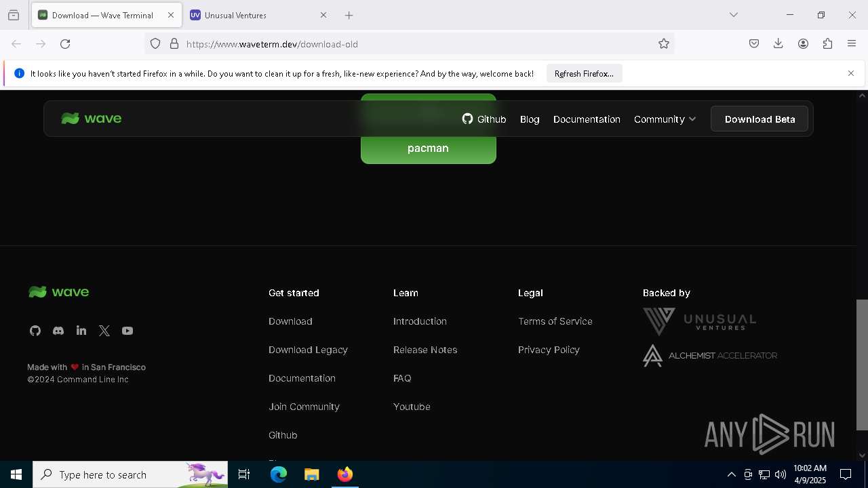Click the Download Beta button
The image size is (868, 488).
click(759, 119)
